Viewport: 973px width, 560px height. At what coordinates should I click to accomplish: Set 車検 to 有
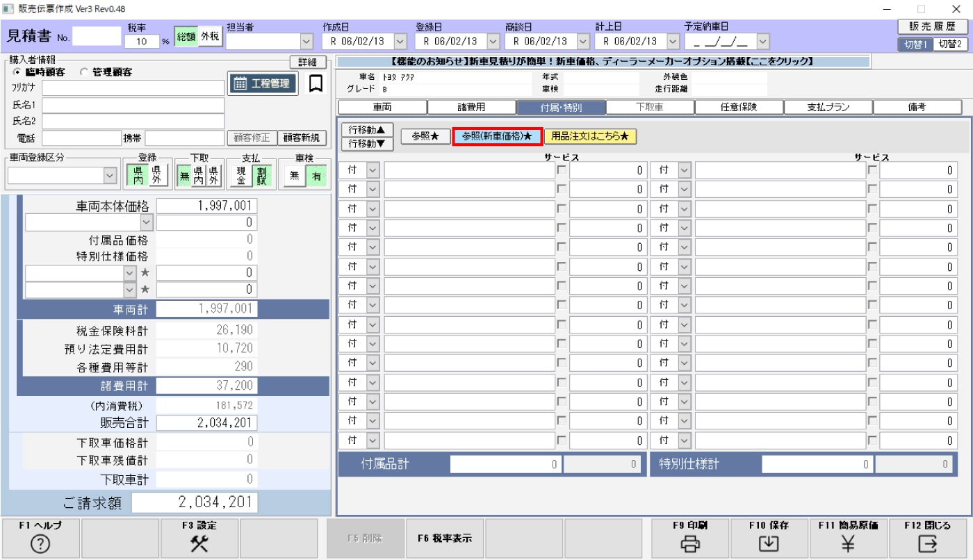pos(316,176)
